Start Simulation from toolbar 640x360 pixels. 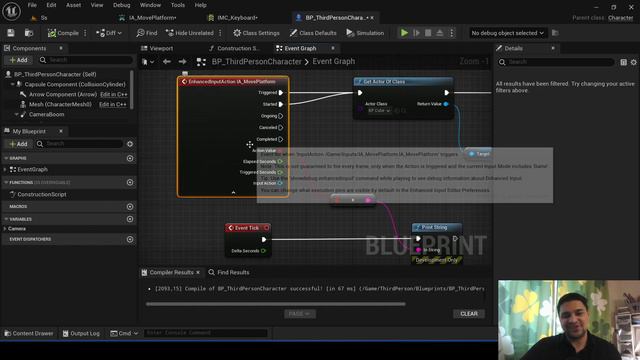coord(365,33)
